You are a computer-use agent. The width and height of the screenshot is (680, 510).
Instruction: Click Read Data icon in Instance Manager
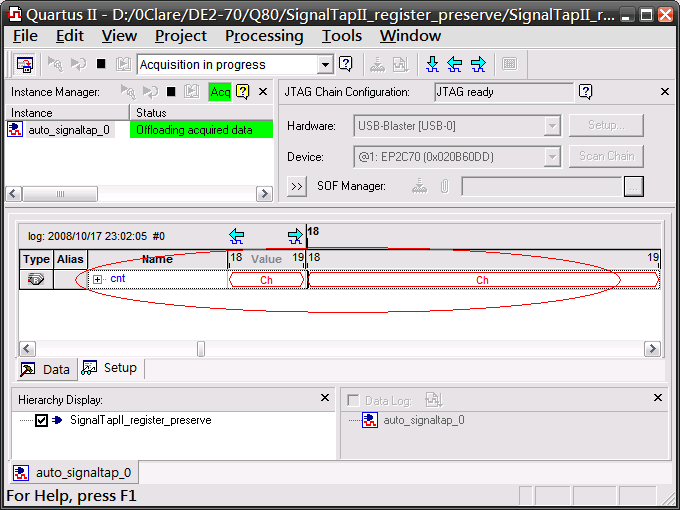[x=191, y=92]
